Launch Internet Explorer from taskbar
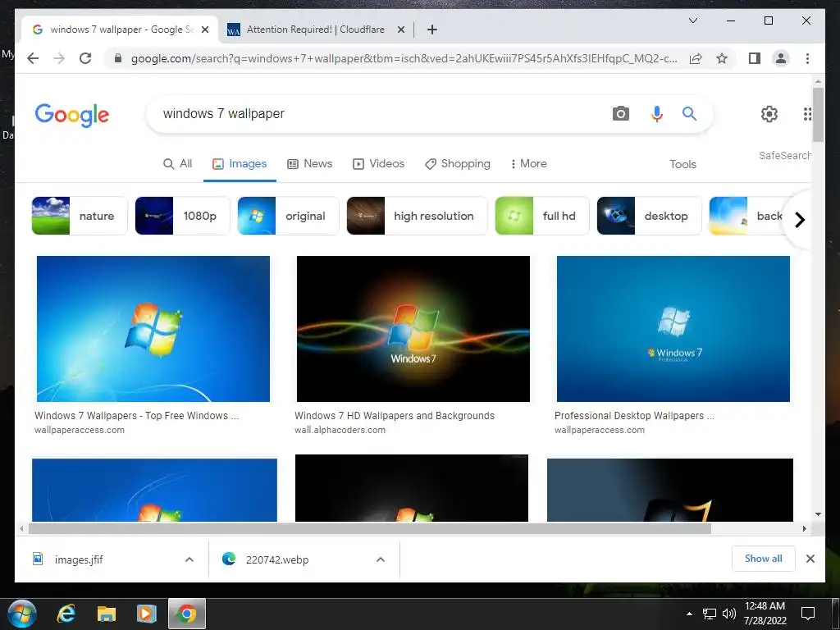 click(x=66, y=614)
